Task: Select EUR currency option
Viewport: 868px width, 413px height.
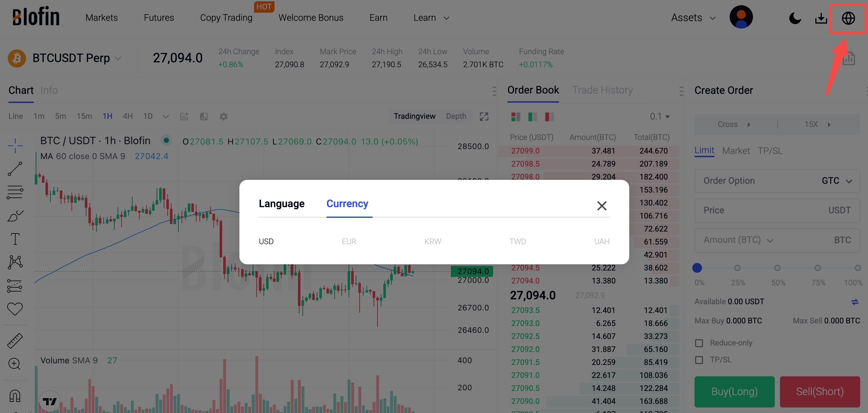Action: point(349,241)
